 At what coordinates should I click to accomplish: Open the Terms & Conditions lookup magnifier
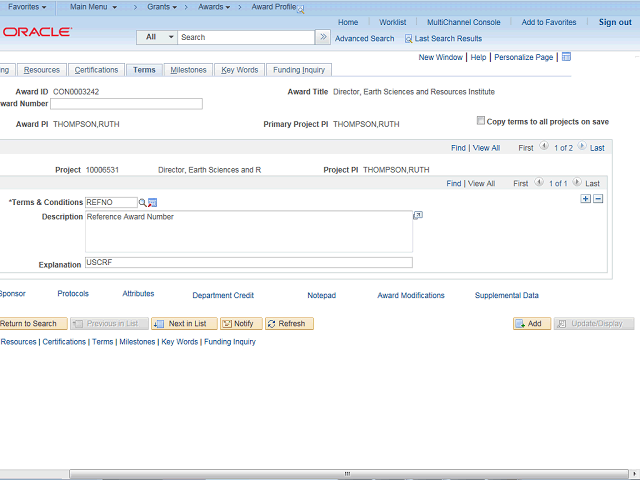[x=142, y=202]
